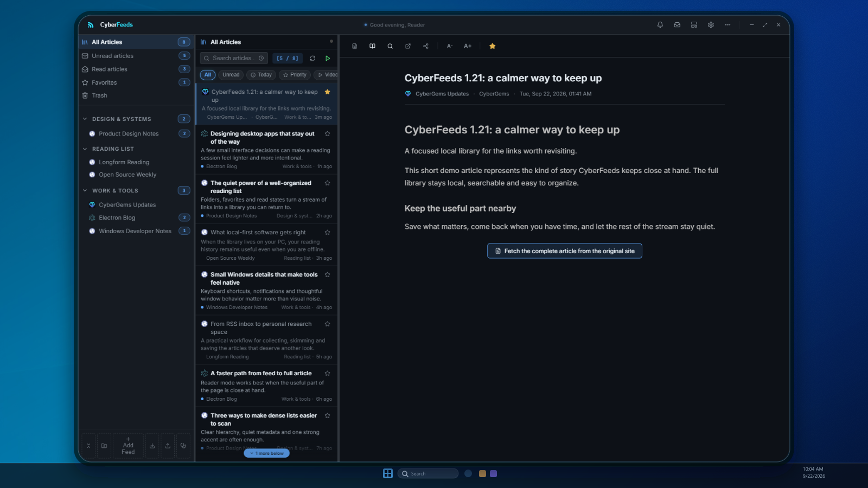Open the notifications bell

[660, 25]
